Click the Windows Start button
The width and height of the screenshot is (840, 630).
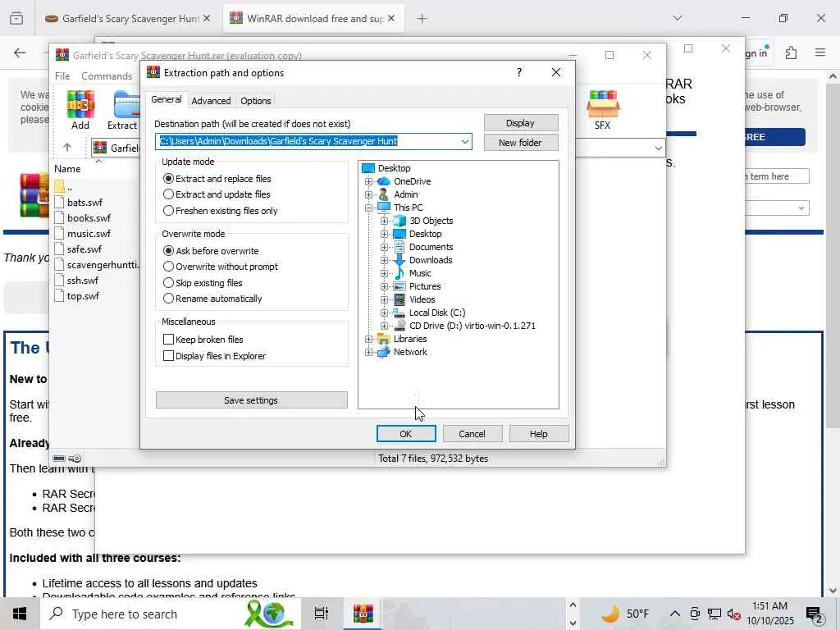(20, 614)
